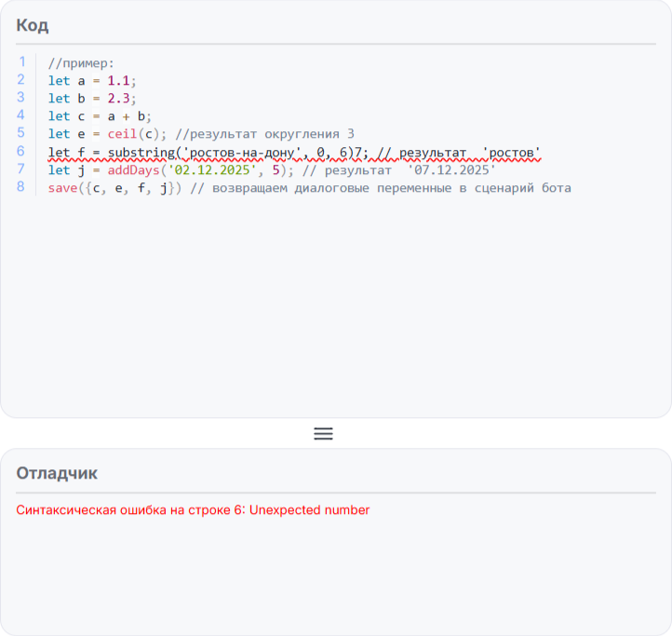Click the comment about returning dialog variables
Image resolution: width=672 pixels, height=636 pixels.
[380, 188]
